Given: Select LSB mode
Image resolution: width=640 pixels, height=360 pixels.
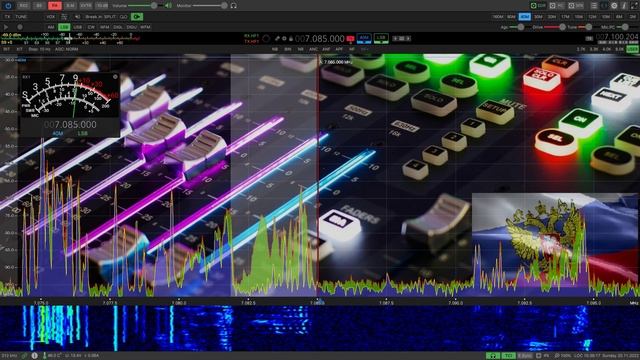Looking at the screenshot, I should pos(64,27).
